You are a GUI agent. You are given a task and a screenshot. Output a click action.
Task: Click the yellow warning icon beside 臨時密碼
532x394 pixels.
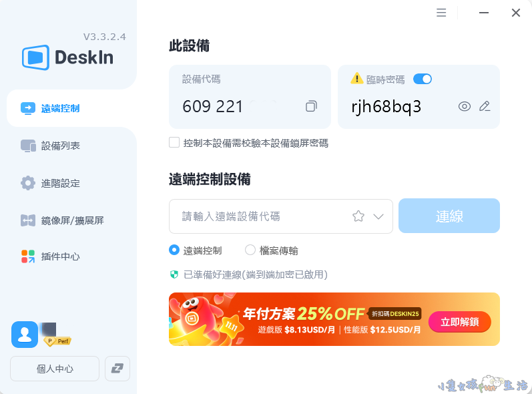click(x=356, y=78)
